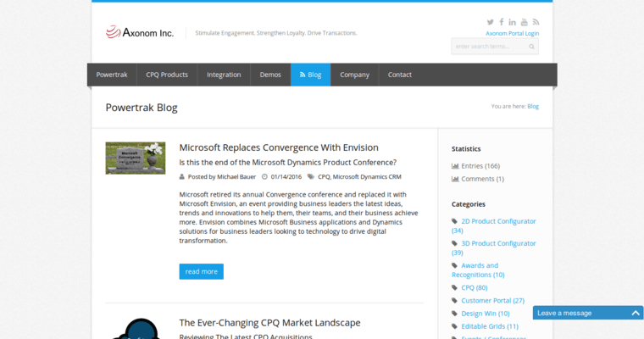Select the Blog tab in navigation
Screen dimensions: 644x339
click(x=310, y=75)
